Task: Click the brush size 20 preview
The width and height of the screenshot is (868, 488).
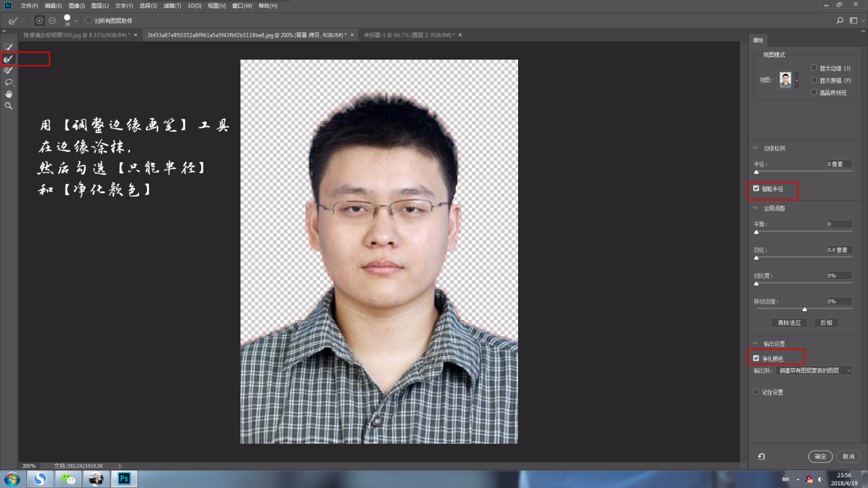Action: (67, 20)
